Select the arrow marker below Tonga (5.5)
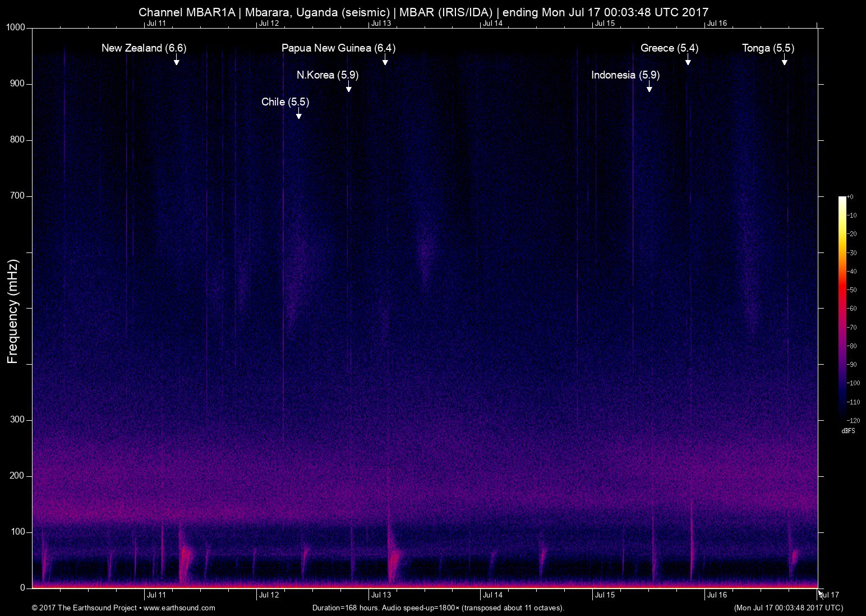Image resolution: width=866 pixels, height=616 pixels. pos(784,61)
